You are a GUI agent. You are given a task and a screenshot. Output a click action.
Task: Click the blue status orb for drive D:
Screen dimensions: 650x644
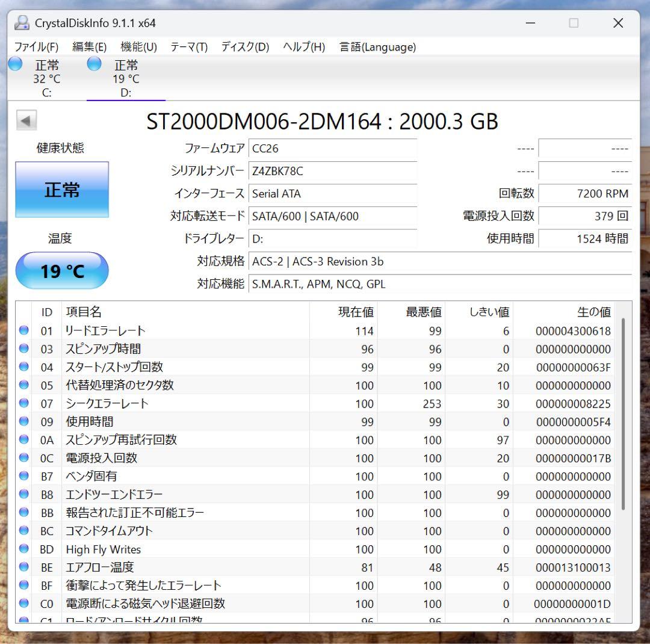click(x=94, y=64)
